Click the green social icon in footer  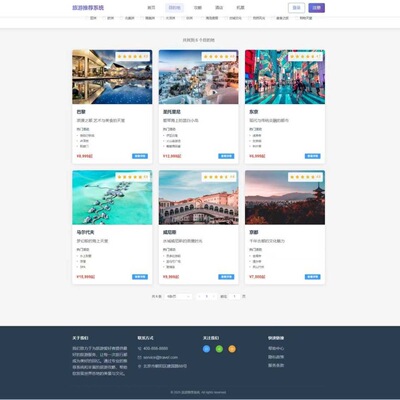coord(219,349)
